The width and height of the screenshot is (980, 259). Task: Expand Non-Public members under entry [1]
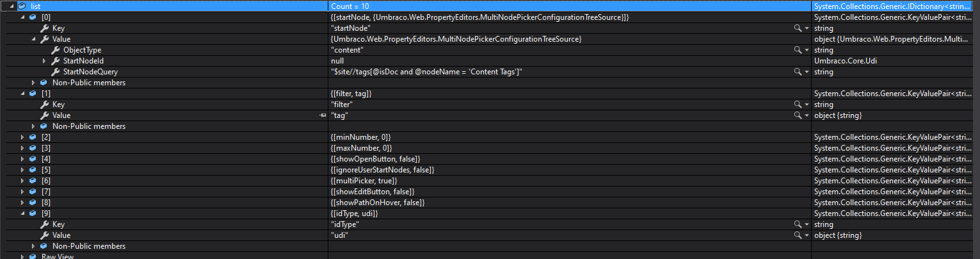click(x=33, y=126)
